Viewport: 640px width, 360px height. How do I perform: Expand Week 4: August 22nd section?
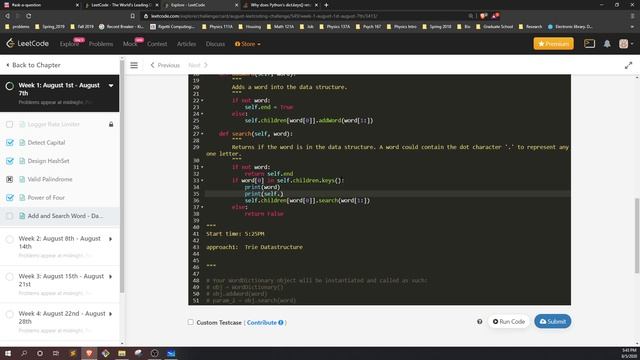(x=110, y=314)
